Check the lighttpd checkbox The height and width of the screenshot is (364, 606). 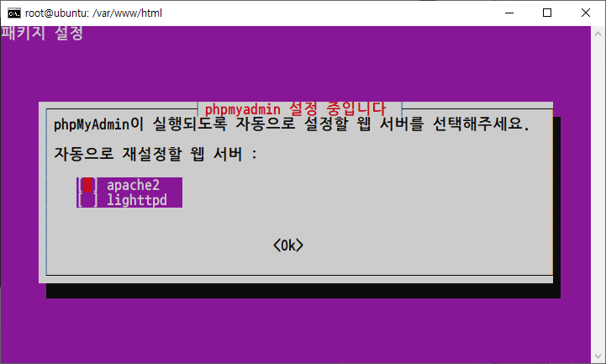coord(87,200)
